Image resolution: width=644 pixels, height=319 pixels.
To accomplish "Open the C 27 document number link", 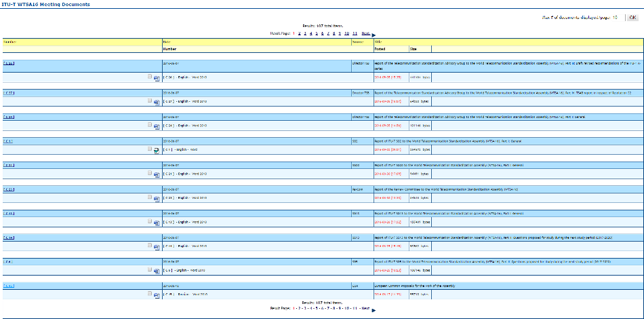I will (x=9, y=92).
